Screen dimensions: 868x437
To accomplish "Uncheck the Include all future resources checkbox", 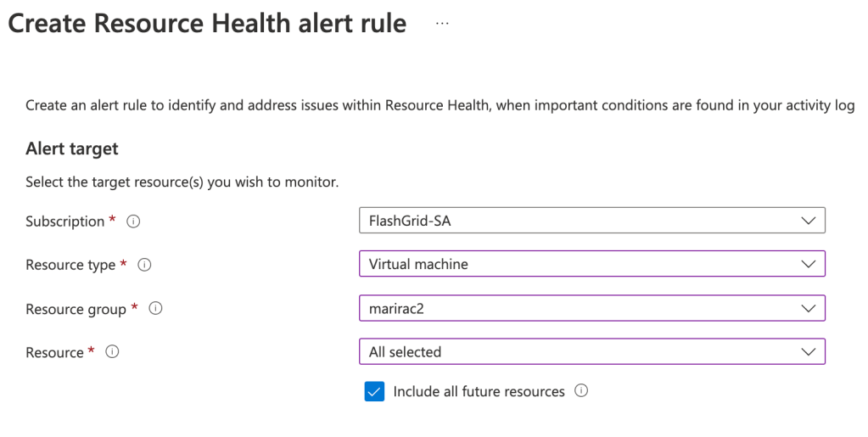I will pyautogui.click(x=374, y=391).
